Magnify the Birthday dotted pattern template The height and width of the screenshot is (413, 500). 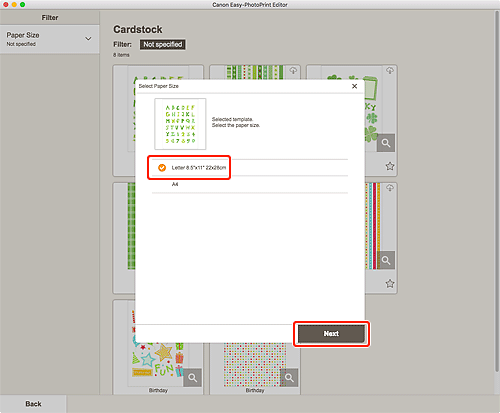pos(289,378)
